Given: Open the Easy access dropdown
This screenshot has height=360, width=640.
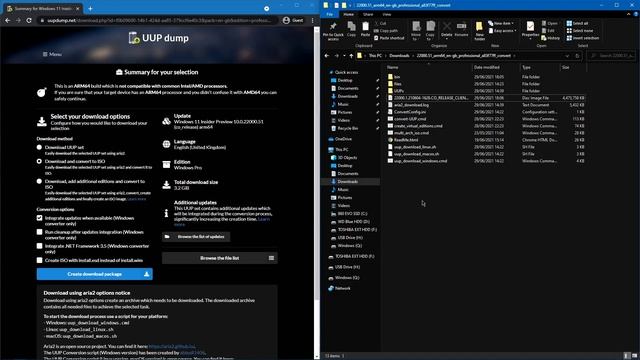Looking at the screenshot, I should tap(502, 31).
